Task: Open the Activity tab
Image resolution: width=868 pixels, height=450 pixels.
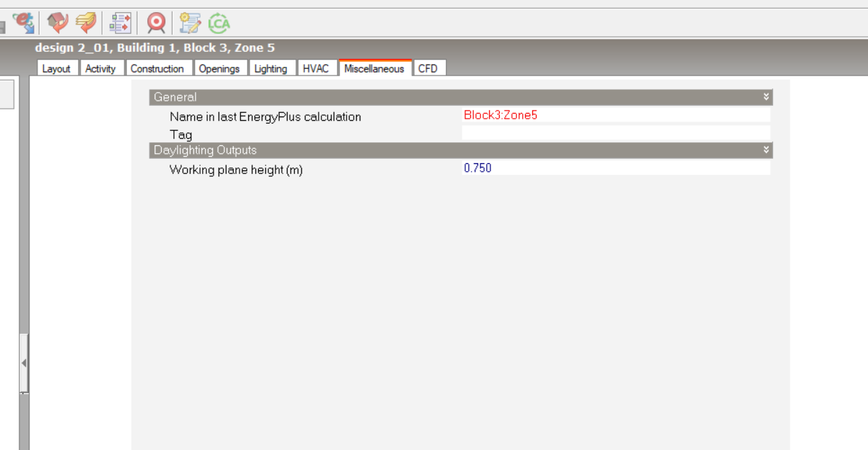Action: click(x=101, y=68)
